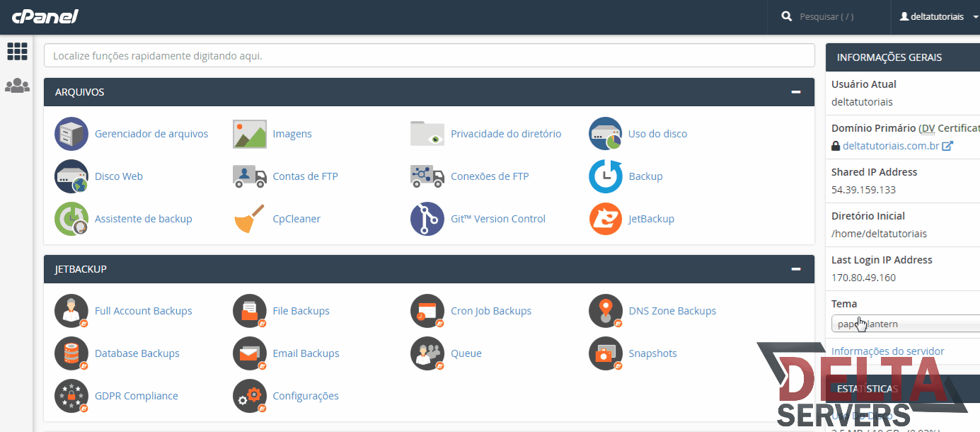Screen dimensions: 980x432
Task: Open the Gerenciador de arquivos icon
Action: [x=71, y=134]
